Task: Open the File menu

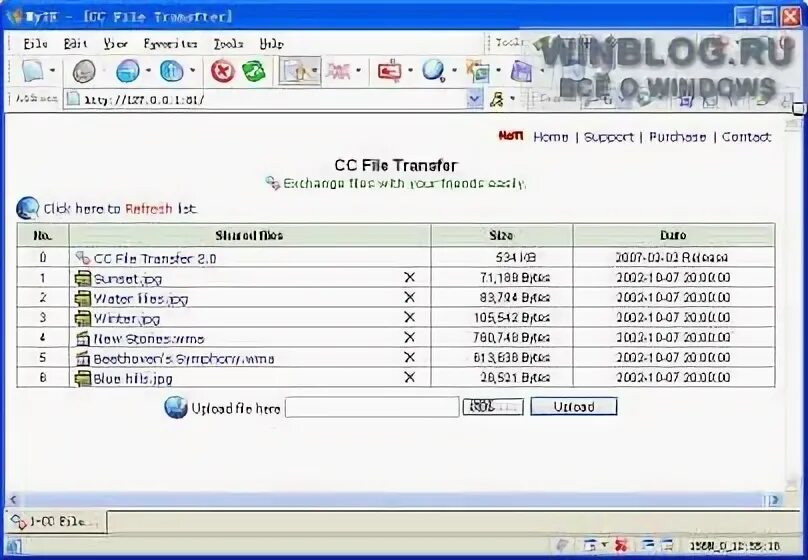Action: point(36,44)
